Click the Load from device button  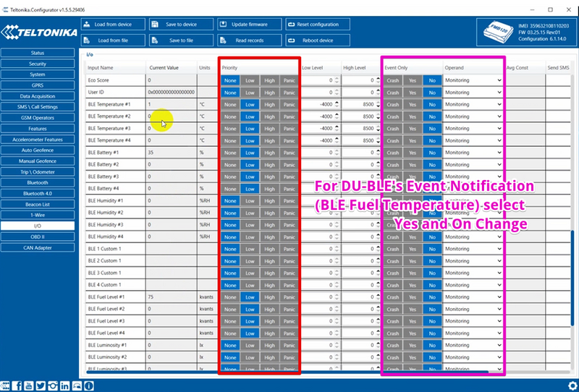click(x=113, y=25)
